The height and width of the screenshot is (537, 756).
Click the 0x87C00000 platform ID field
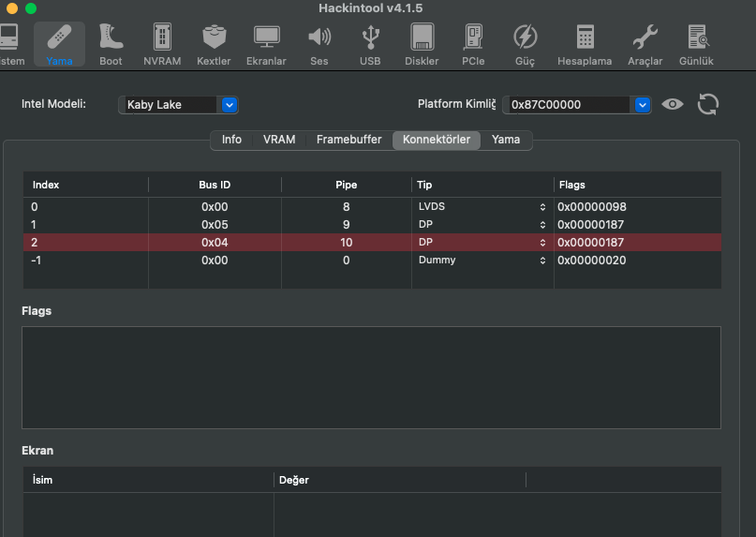pos(569,105)
